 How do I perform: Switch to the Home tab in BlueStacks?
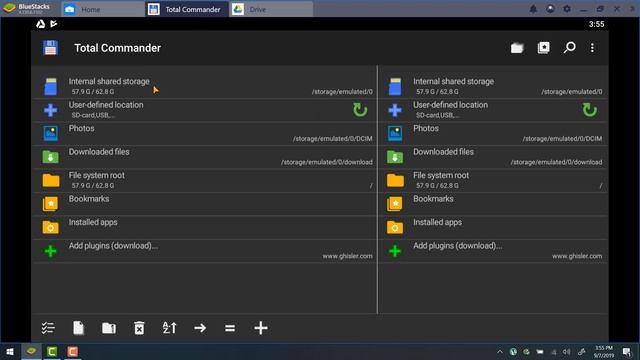102,9
